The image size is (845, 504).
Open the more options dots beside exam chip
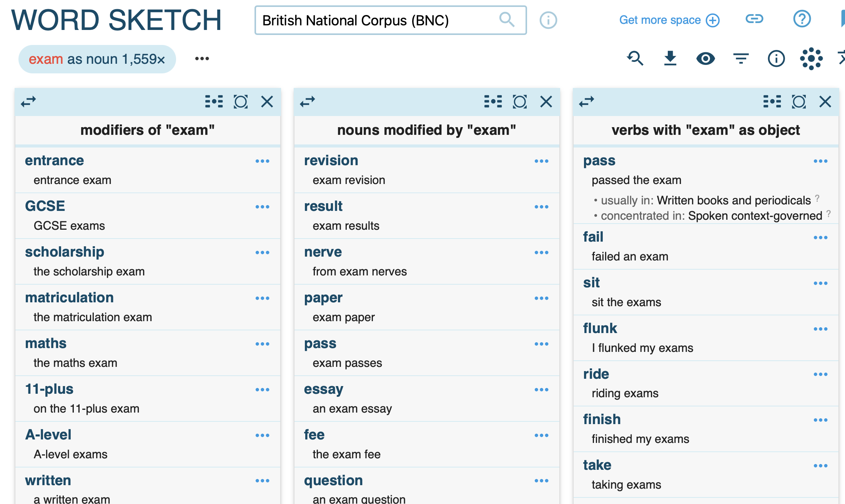[x=202, y=59]
